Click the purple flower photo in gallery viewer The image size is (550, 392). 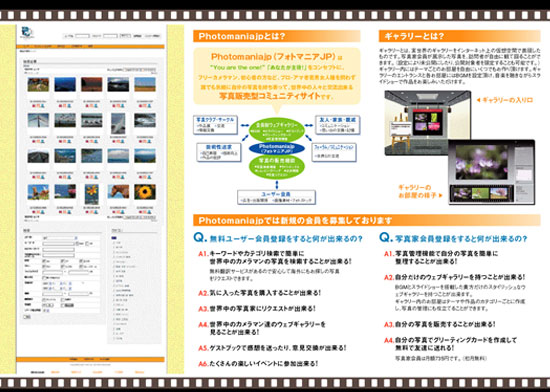(x=482, y=162)
